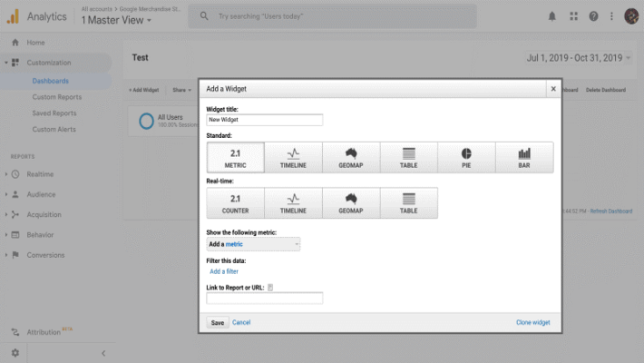The height and width of the screenshot is (363, 644).
Task: Choose the Real-time Timeline widget type
Action: click(x=293, y=203)
